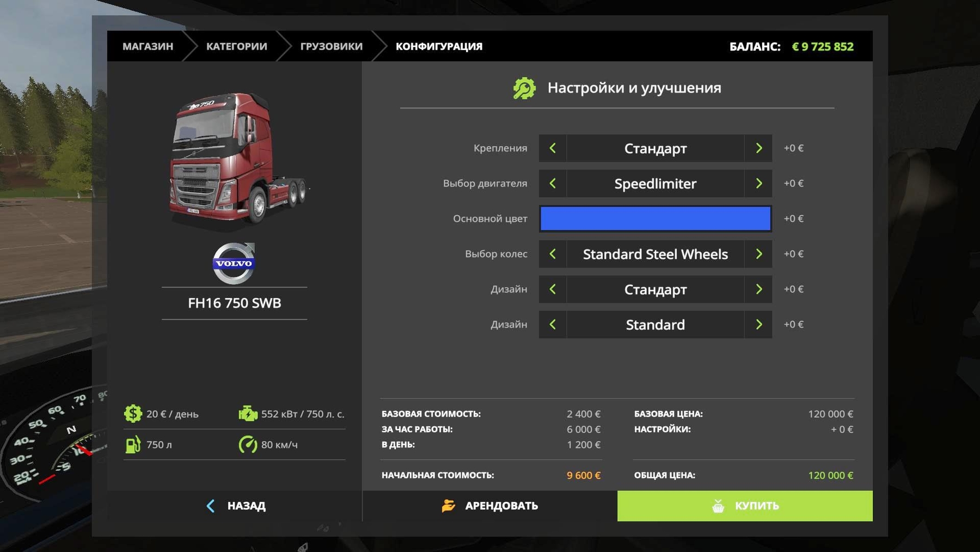Click the lease hand icon beside Арендовать
Viewport: 980px width, 552px height.
click(x=449, y=506)
